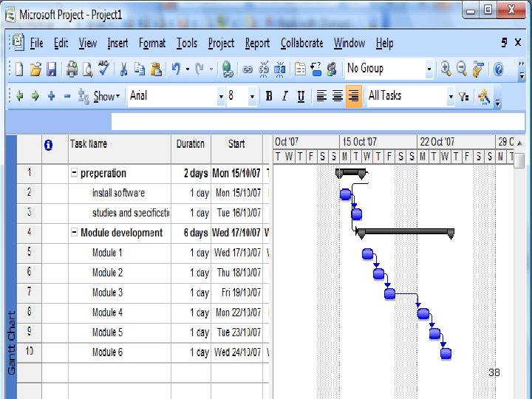Open the Insert menu
This screenshot has height=399, width=532.
point(117,44)
